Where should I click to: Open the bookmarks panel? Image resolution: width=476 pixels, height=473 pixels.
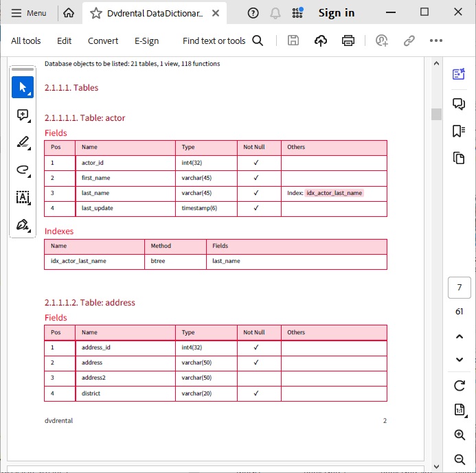pos(459,130)
